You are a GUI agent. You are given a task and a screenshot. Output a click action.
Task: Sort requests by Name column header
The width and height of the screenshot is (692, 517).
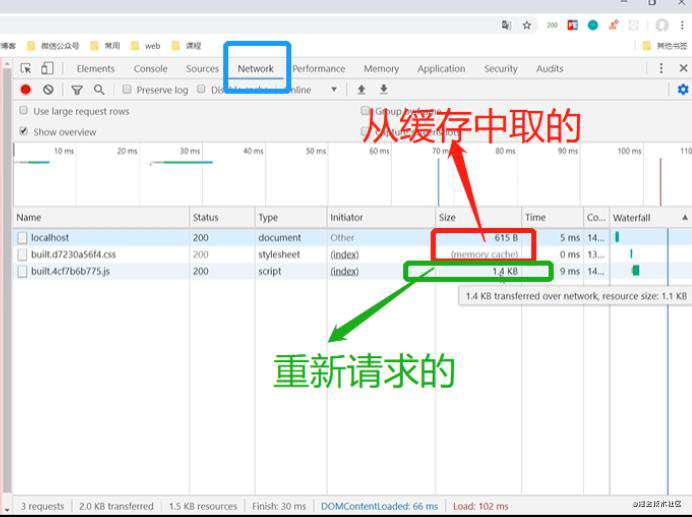101,217
